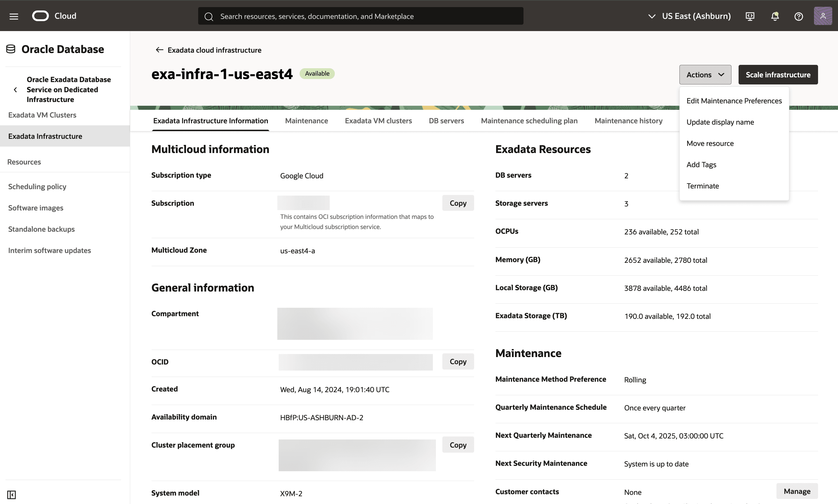This screenshot has width=838, height=504.
Task: Open the Actions dropdown
Action: click(705, 74)
